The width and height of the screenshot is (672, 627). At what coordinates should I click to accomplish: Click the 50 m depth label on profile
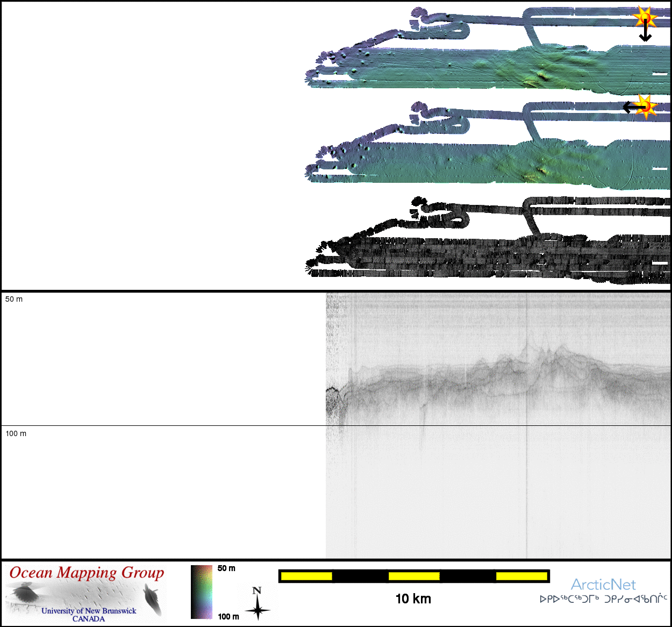[14, 299]
